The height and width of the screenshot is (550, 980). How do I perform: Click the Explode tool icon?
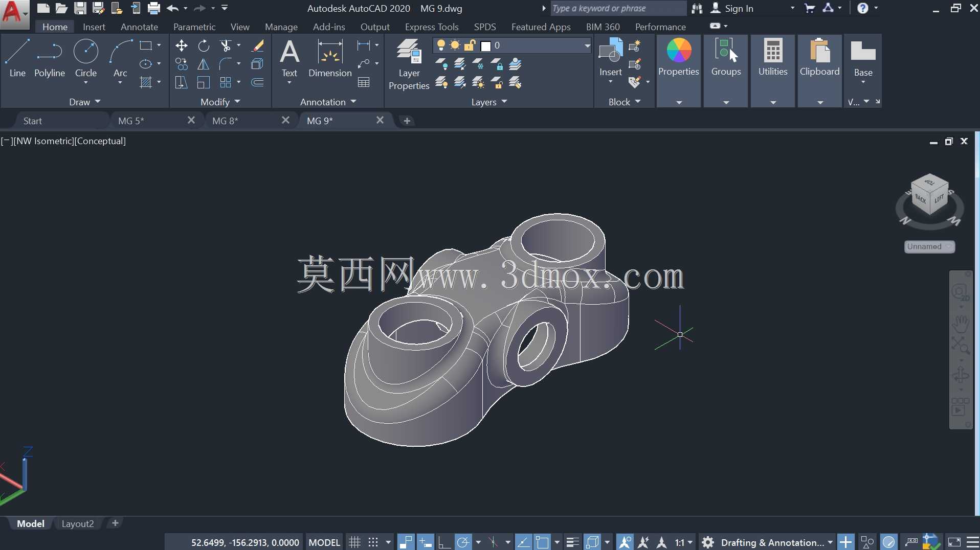[257, 64]
